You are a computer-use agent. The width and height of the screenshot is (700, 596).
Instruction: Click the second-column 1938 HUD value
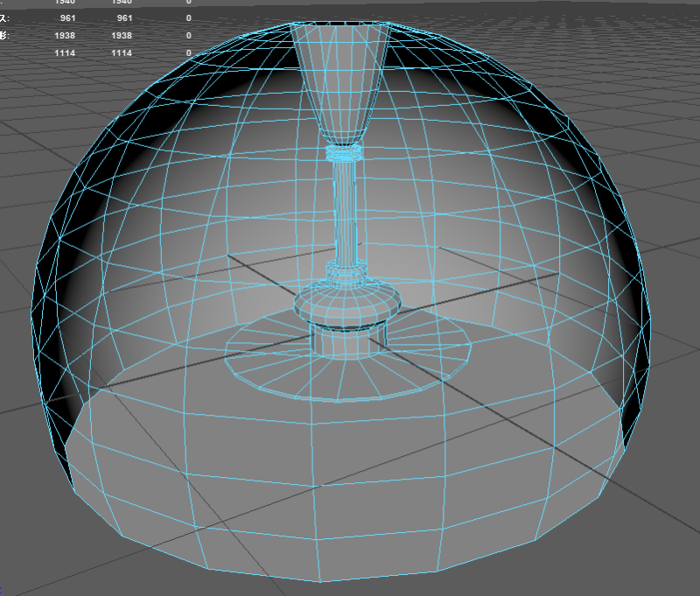(x=122, y=36)
